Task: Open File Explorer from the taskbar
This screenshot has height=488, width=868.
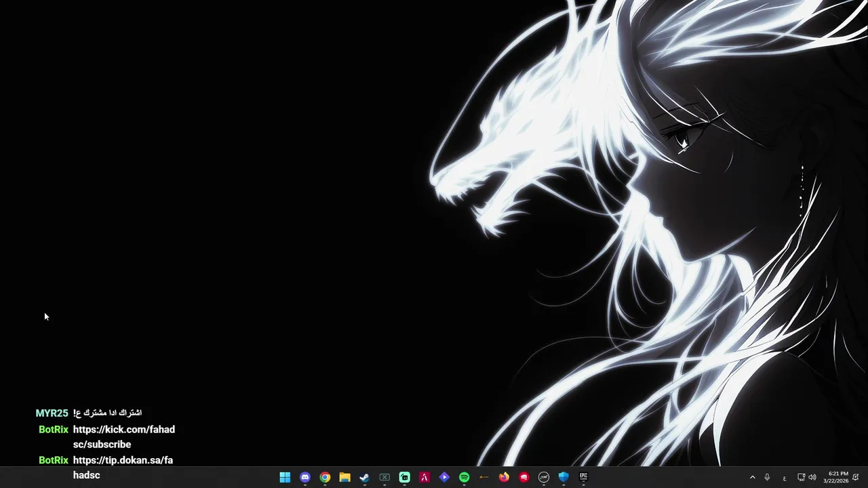Action: click(344, 477)
